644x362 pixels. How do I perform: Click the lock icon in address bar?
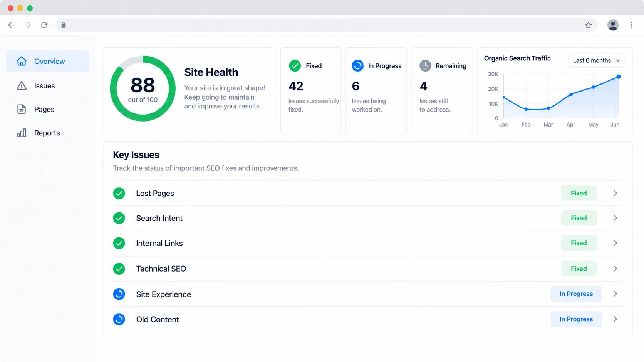(64, 25)
